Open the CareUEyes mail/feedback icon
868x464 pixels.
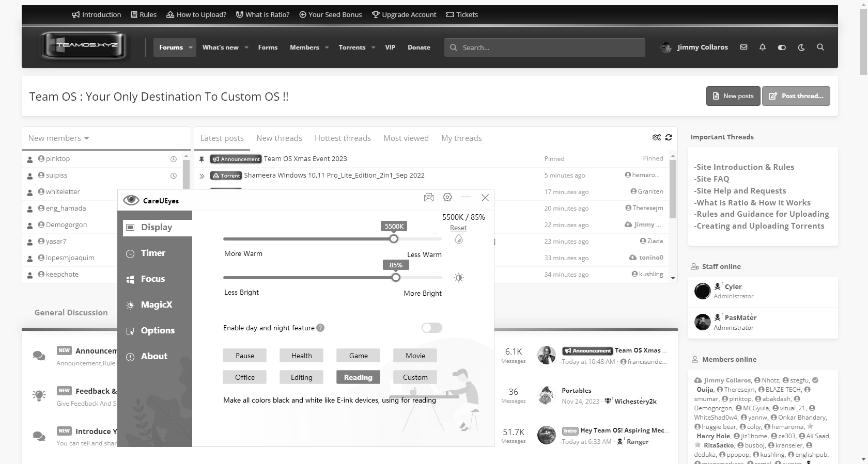click(429, 197)
